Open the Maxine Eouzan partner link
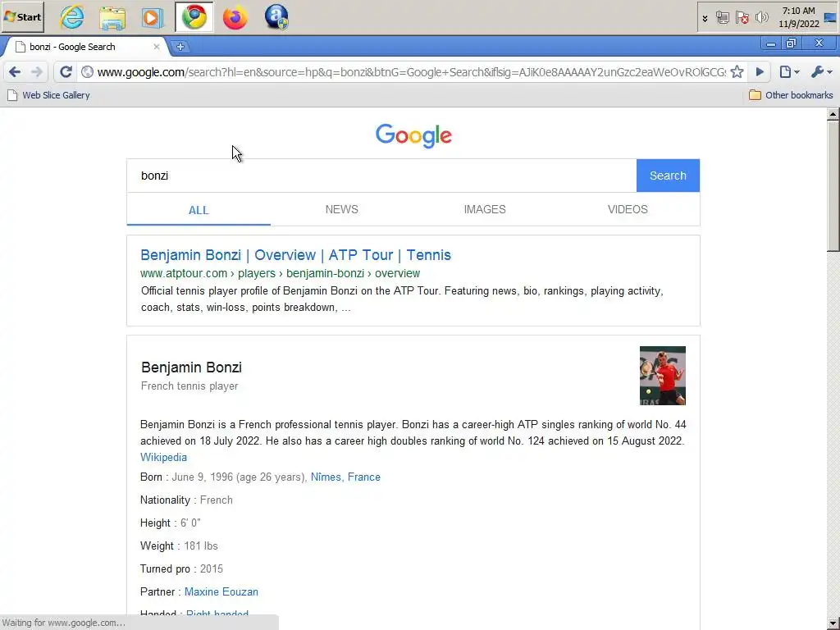840x630 pixels. [221, 591]
